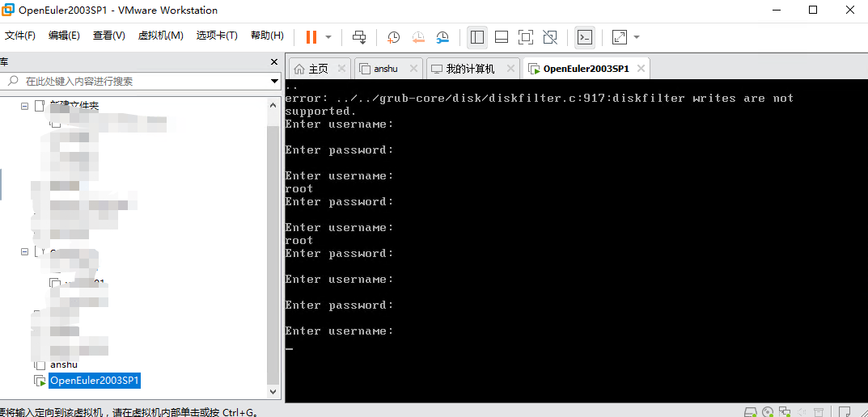The height and width of the screenshot is (417, 868).
Task: Take a snapshot of the virtual machine
Action: [x=393, y=36]
